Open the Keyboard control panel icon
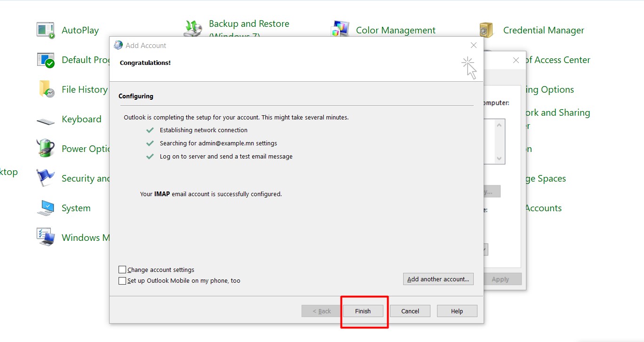This screenshot has height=342, width=644. click(x=46, y=120)
